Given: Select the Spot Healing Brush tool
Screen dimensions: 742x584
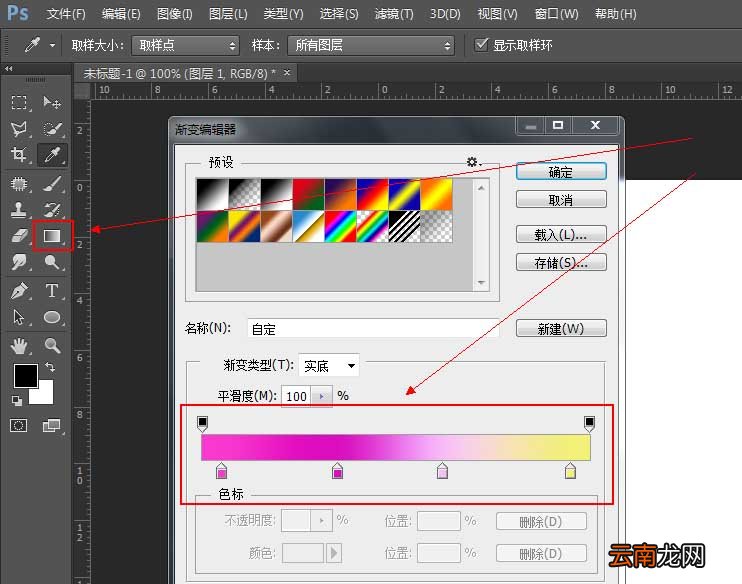Looking at the screenshot, I should (19, 184).
